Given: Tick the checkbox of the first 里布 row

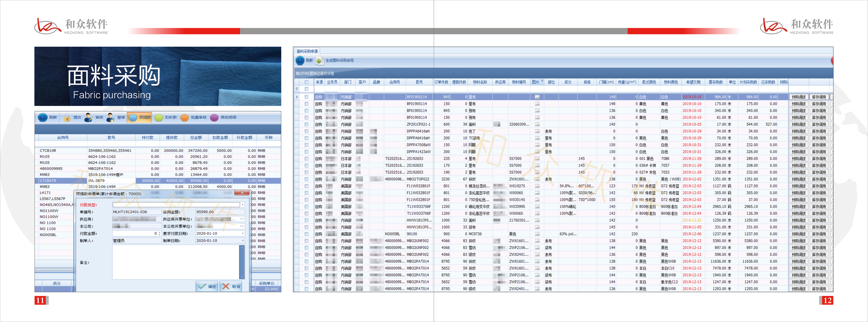Looking at the screenshot, I should click(x=306, y=97).
